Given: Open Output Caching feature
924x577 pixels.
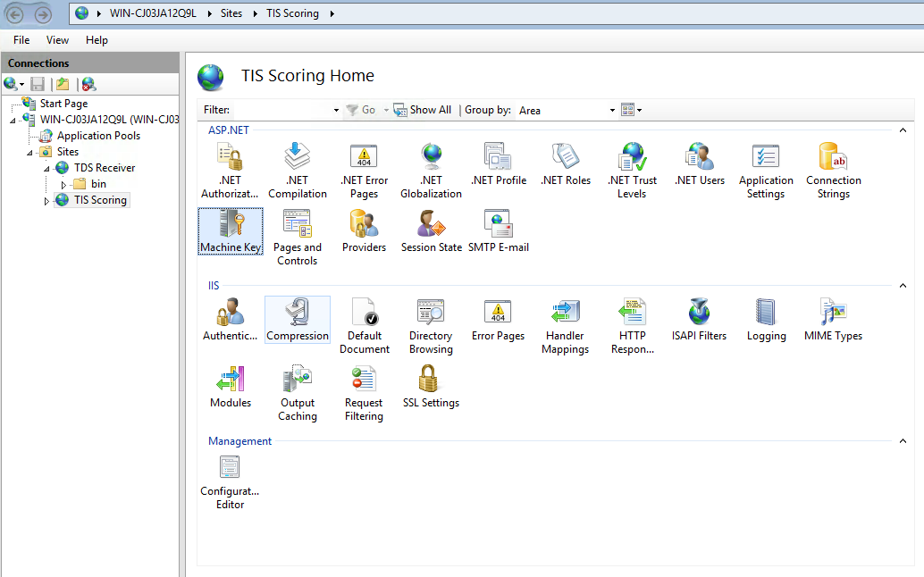Looking at the screenshot, I should tap(297, 393).
